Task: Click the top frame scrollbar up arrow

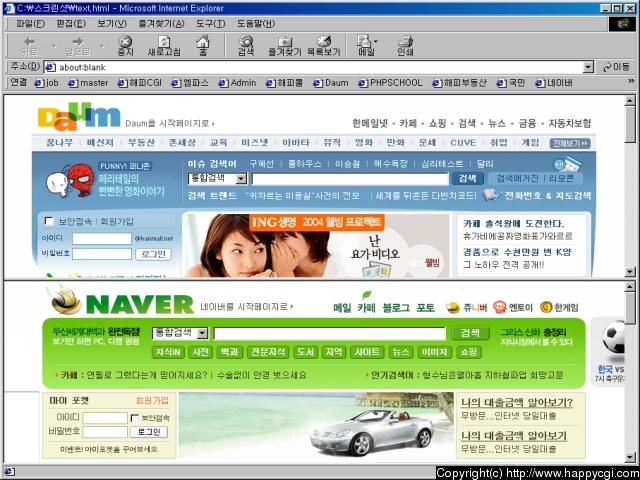Action: tap(630, 100)
